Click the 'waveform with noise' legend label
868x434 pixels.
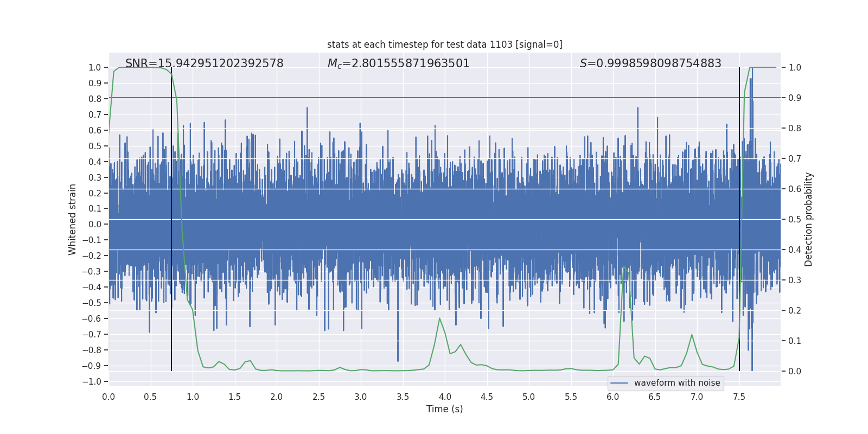pos(677,383)
